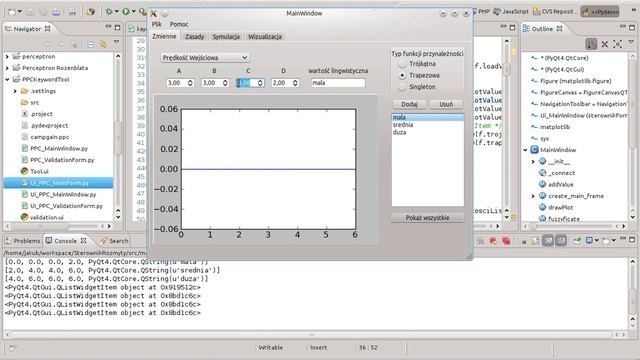The width and height of the screenshot is (640, 360).
Task: Click the Scroll Lock icon in Console
Action: click(x=535, y=241)
